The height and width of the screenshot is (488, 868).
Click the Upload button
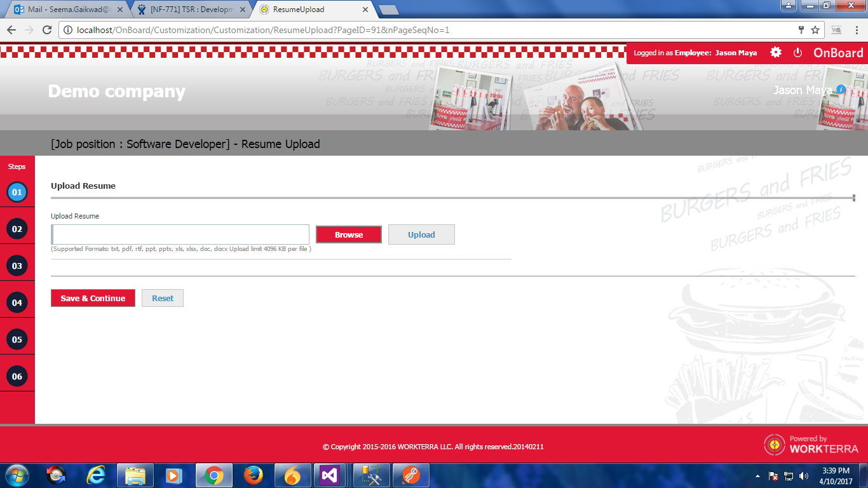(x=421, y=234)
